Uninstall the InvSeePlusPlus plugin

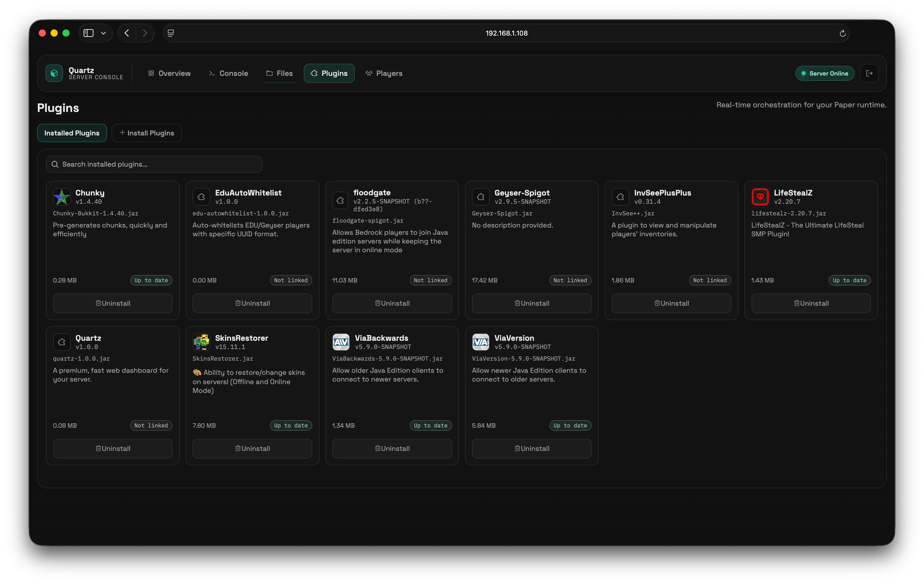tap(671, 303)
